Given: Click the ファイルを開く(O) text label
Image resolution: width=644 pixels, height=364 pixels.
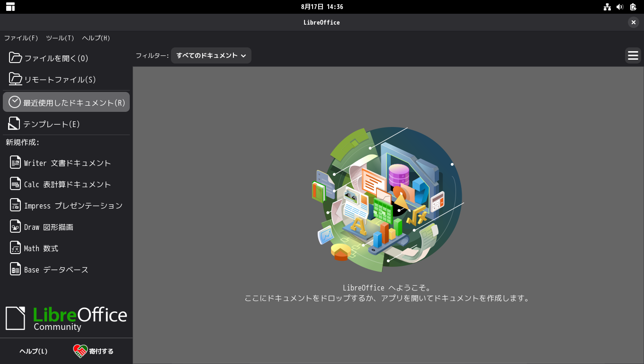Looking at the screenshot, I should [x=56, y=58].
